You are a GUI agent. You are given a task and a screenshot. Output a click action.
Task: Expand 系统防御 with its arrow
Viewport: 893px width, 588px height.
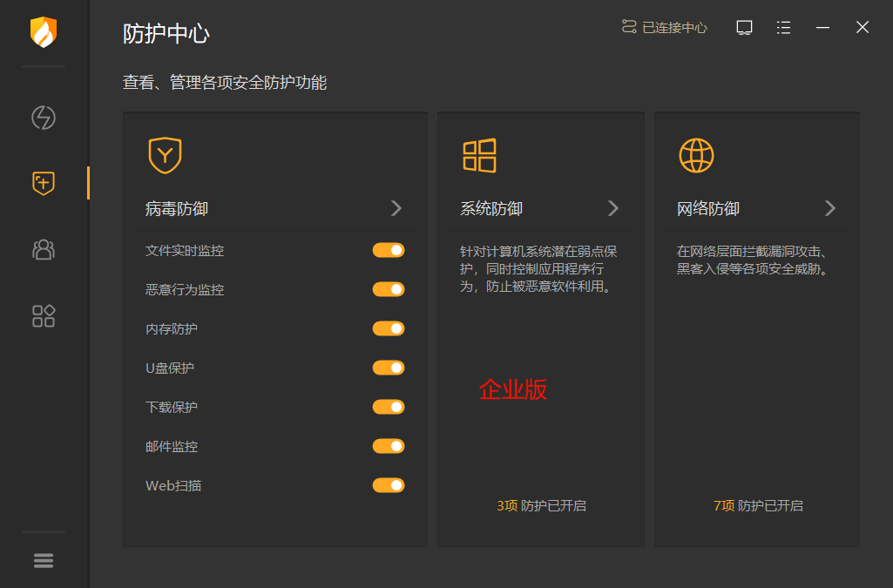coord(613,208)
